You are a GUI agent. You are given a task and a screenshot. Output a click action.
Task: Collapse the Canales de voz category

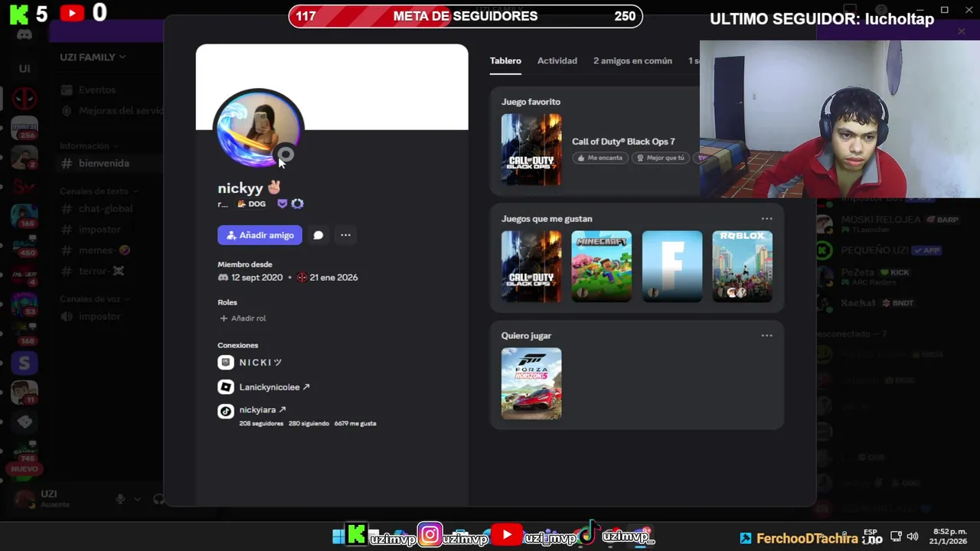click(95, 299)
